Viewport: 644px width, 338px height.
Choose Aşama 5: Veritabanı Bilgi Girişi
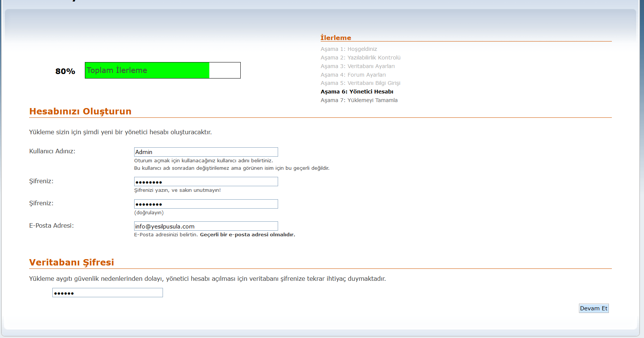click(x=360, y=83)
